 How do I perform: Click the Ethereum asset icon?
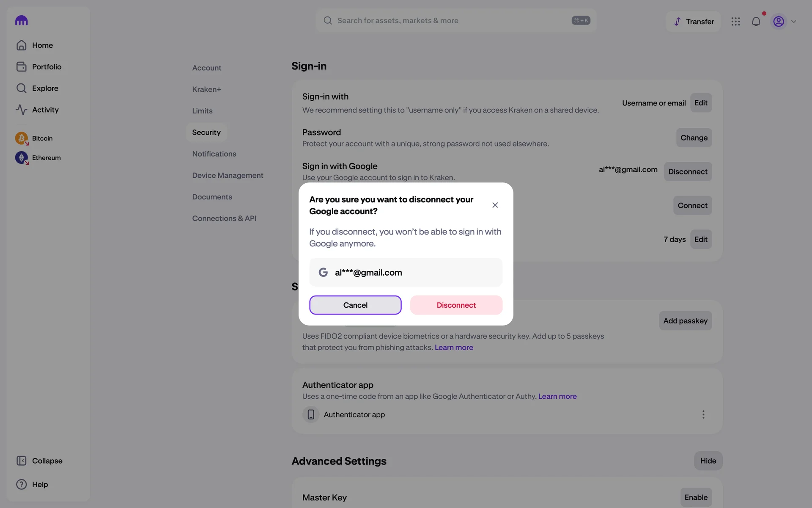point(22,157)
